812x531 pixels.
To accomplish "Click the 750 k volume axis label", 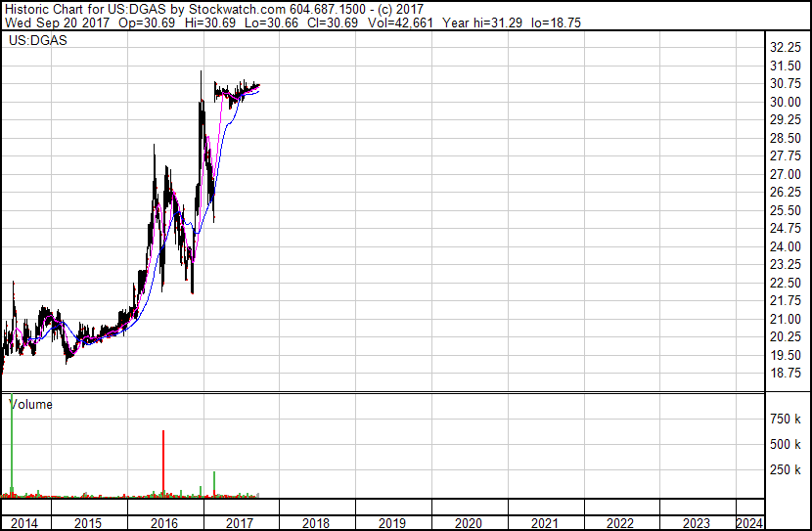I will [x=785, y=419].
